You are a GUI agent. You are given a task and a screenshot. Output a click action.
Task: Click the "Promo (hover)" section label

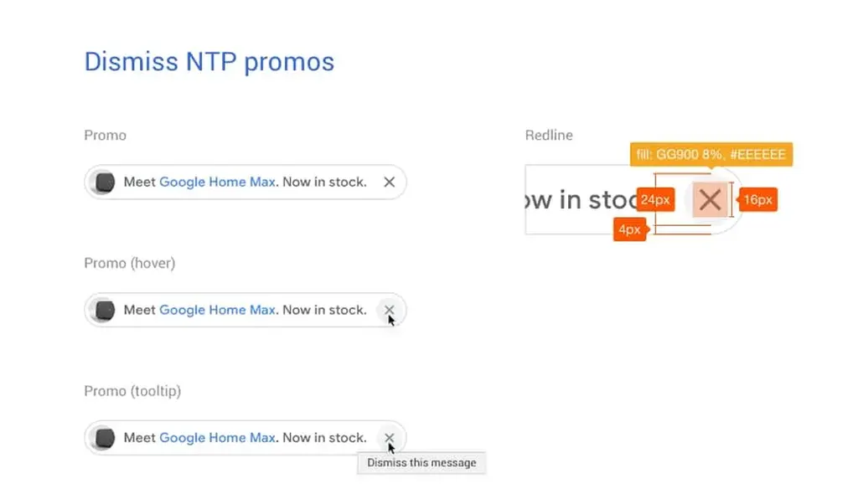pyautogui.click(x=130, y=263)
